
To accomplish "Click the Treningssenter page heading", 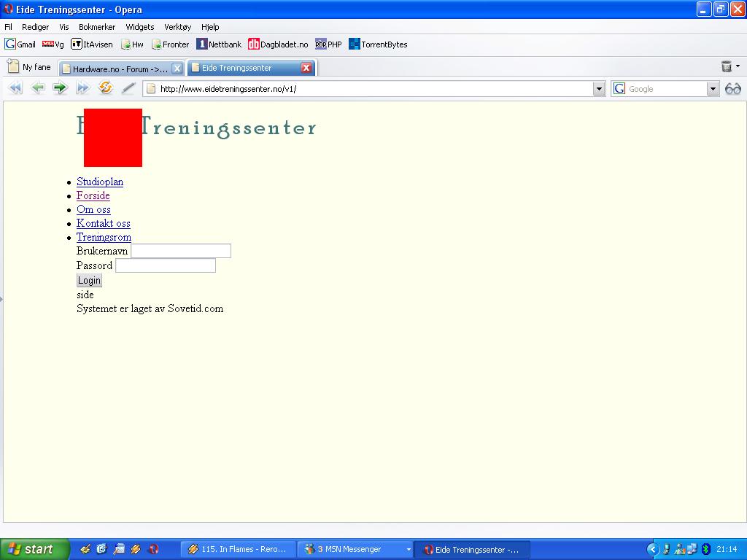I will [228, 128].
